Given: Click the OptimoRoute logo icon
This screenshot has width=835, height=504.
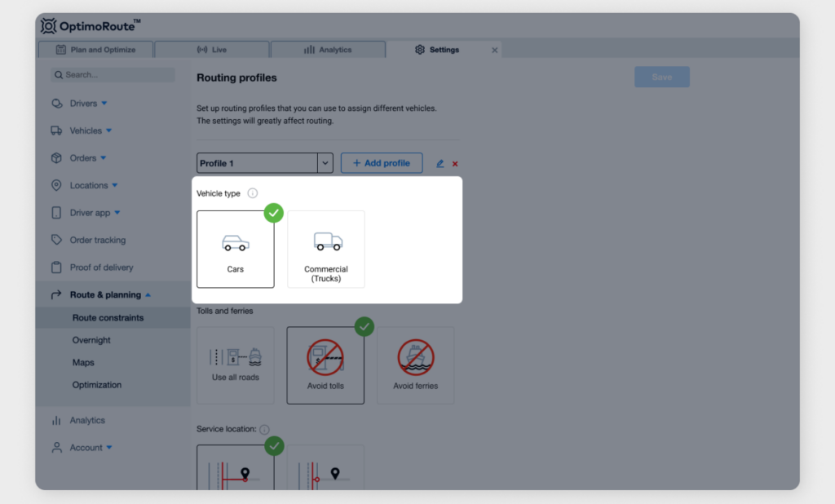Looking at the screenshot, I should (48, 25).
